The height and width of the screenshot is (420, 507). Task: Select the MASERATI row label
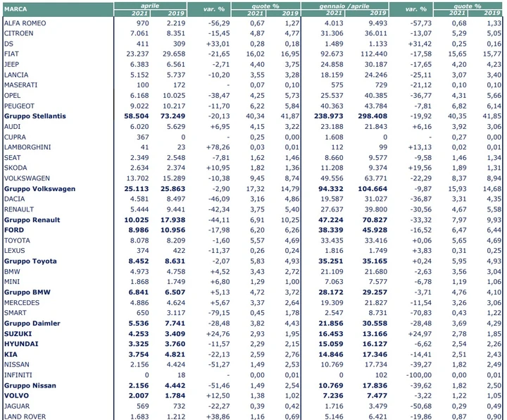20,85
